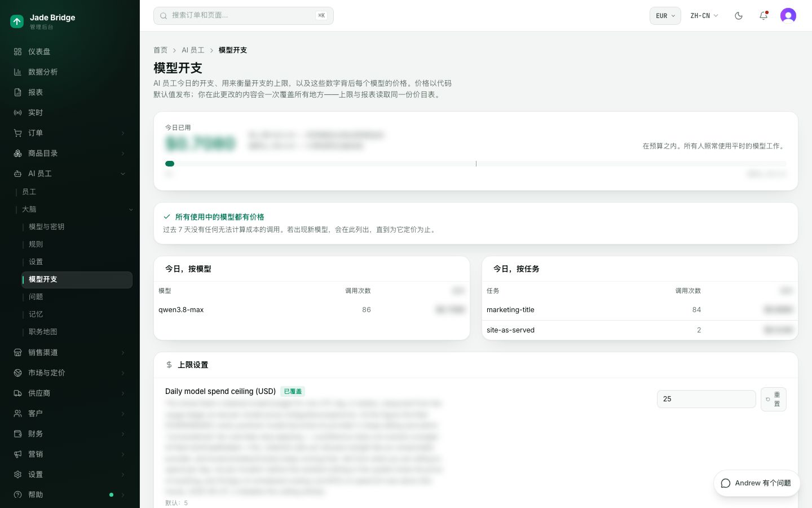Click the 订单 cart icon
The height and width of the screenshot is (508, 812).
(x=17, y=133)
